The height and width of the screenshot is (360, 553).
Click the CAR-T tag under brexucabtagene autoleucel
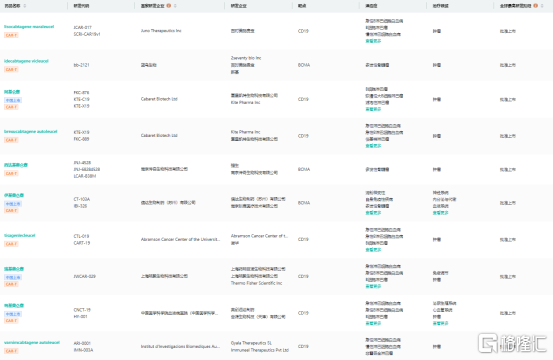(11, 140)
